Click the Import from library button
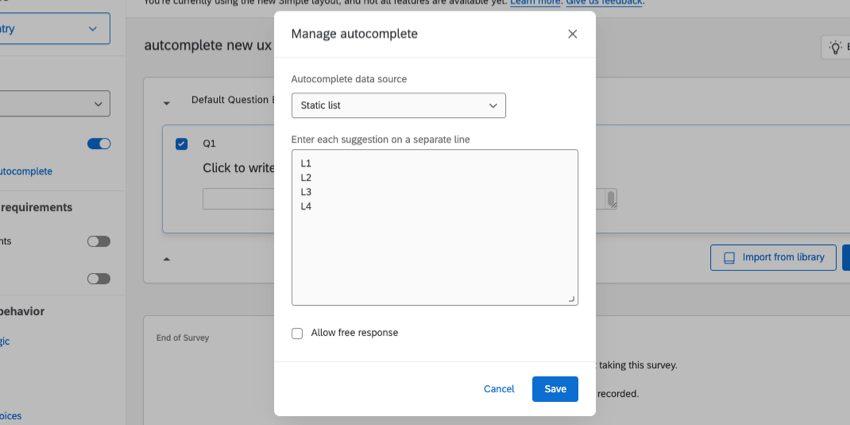Image resolution: width=850 pixels, height=425 pixels. 773,257
